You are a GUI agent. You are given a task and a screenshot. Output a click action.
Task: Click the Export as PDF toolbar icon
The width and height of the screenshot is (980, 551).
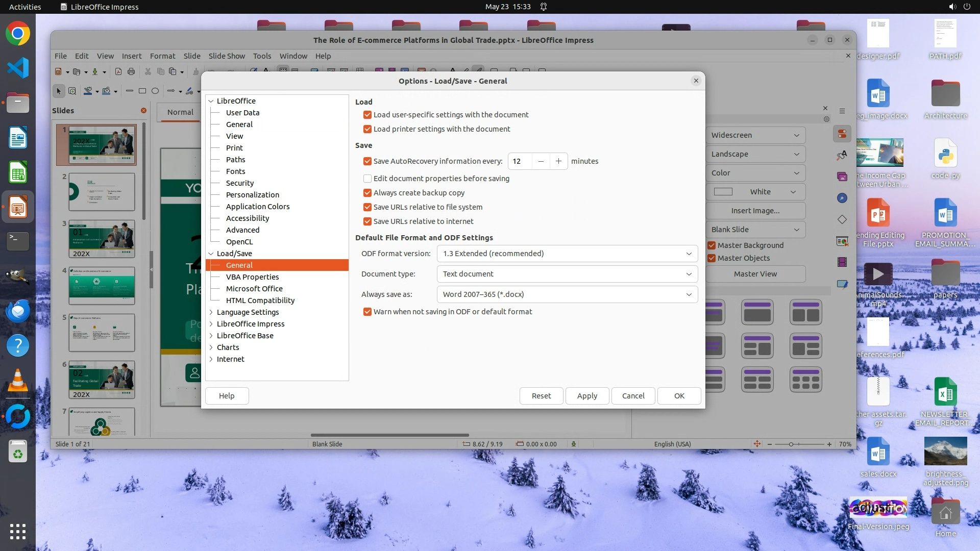tap(118, 72)
